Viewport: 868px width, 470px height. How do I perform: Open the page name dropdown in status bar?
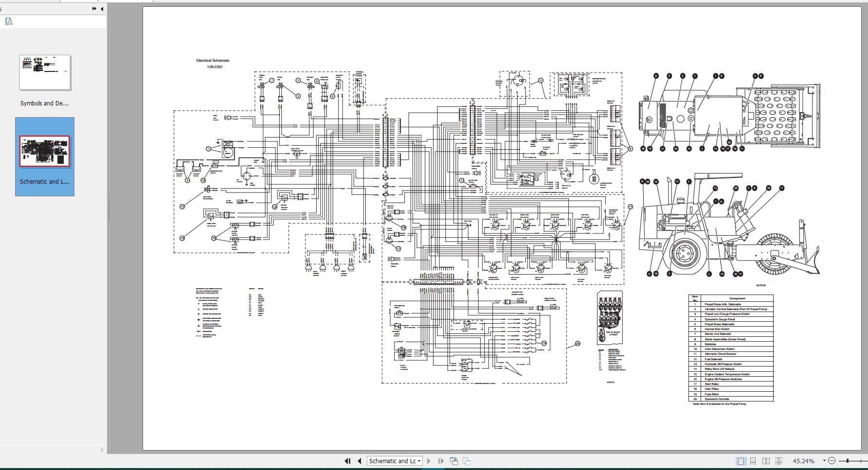(419, 461)
